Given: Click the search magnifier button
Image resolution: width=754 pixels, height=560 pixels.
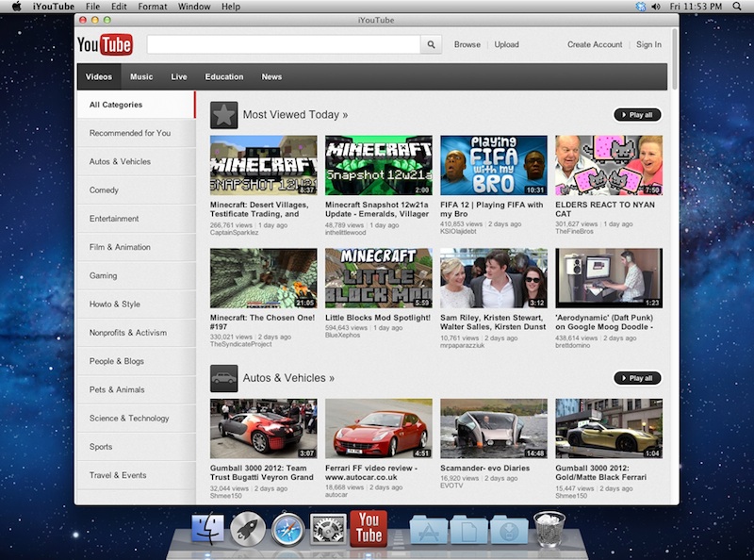Looking at the screenshot, I should coord(431,44).
